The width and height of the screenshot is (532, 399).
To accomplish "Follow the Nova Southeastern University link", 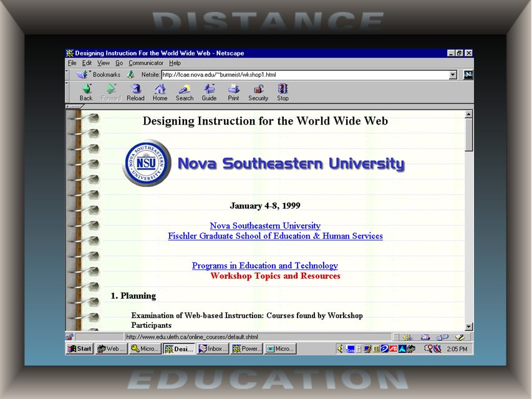I will 265,226.
